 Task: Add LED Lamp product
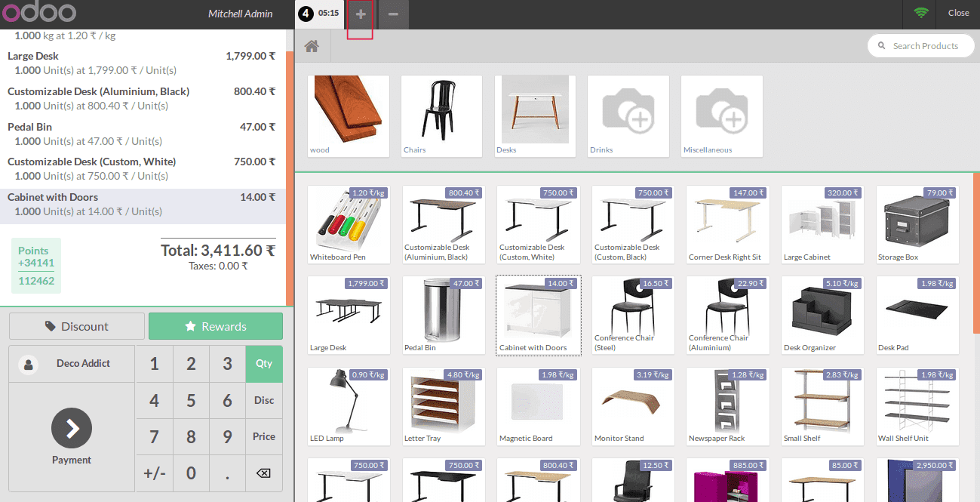point(349,406)
